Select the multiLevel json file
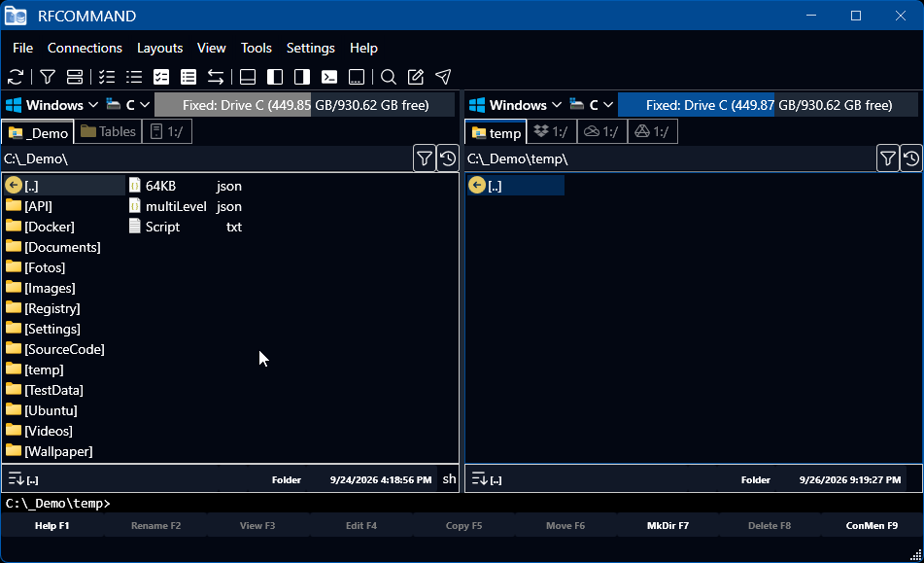Screen dimensions: 924x563 point(186,206)
